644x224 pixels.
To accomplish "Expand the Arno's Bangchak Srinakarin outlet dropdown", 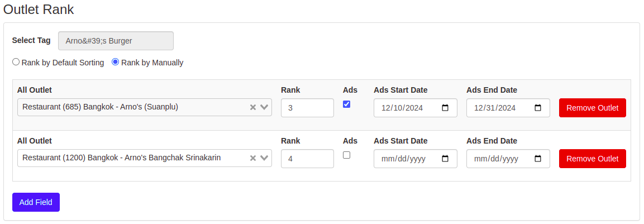I will tap(265, 158).
